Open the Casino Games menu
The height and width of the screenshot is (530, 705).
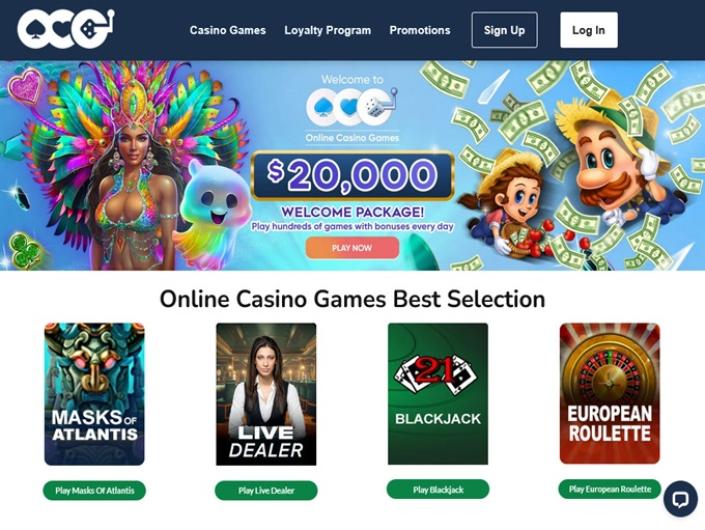[228, 30]
